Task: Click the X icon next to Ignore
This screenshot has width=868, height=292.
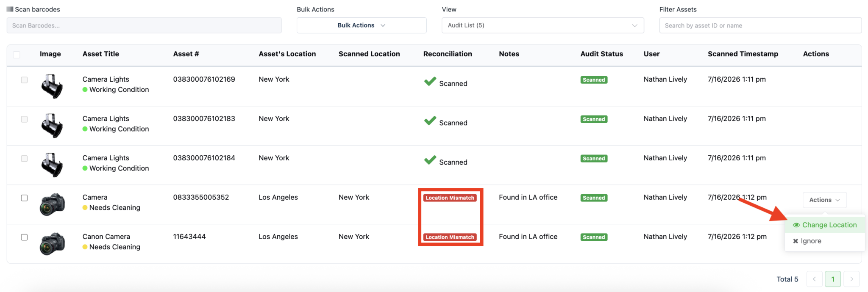Action: click(x=796, y=241)
